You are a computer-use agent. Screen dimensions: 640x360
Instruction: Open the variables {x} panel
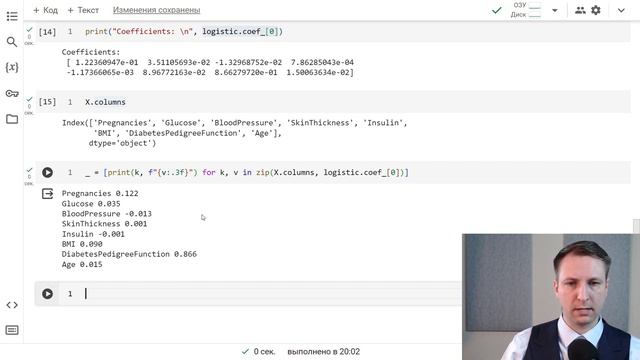point(12,67)
